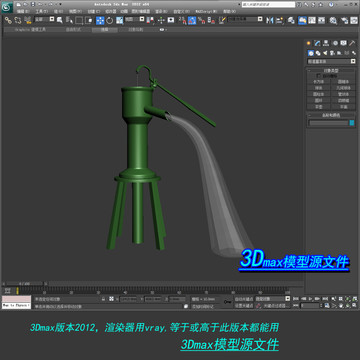Open Edit Named Selection Sets
The height and width of the screenshot is (360, 360).
(x=222, y=20)
